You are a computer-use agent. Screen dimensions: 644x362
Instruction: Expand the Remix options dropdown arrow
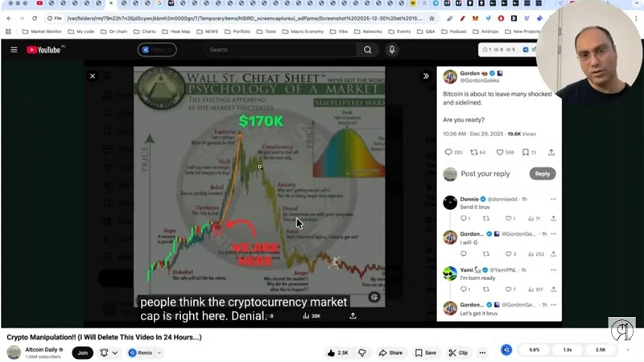[x=159, y=352]
